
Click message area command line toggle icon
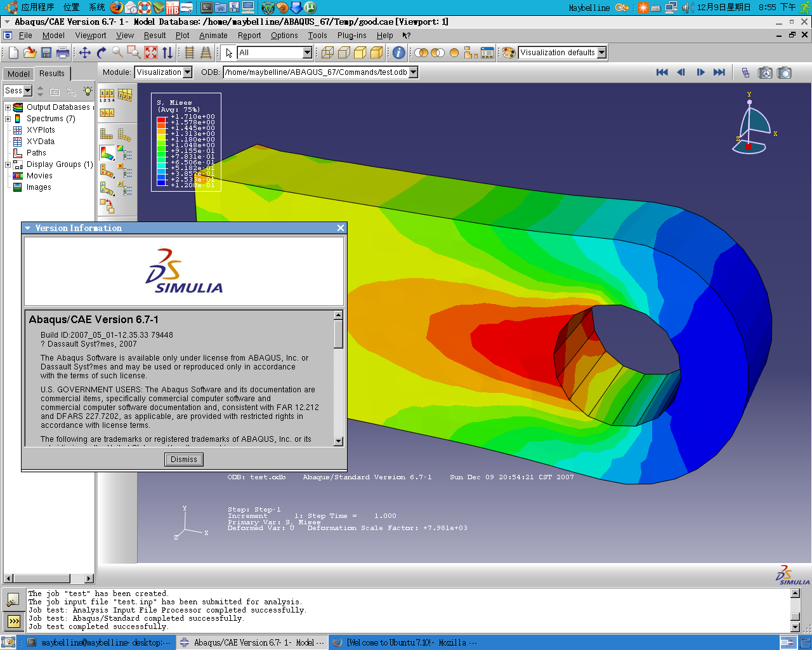click(14, 621)
